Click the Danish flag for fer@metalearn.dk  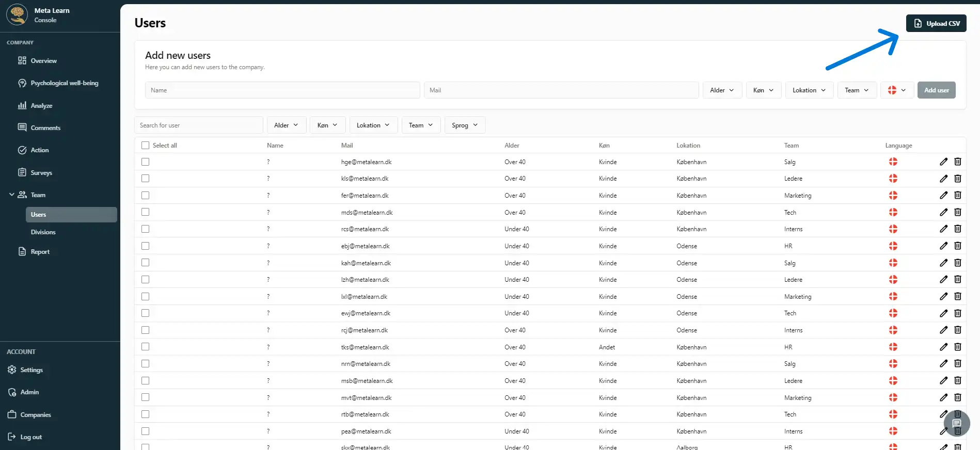[893, 196]
